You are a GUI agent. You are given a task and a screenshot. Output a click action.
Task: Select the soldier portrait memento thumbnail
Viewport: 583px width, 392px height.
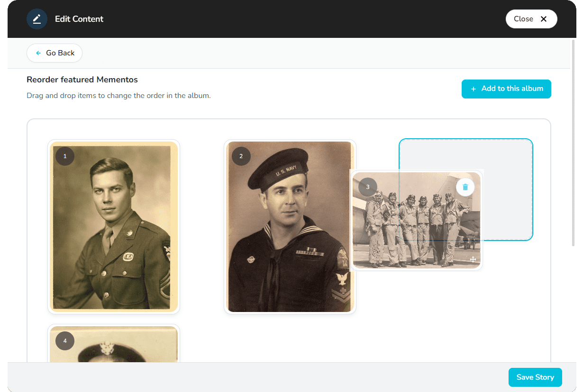pyautogui.click(x=113, y=226)
